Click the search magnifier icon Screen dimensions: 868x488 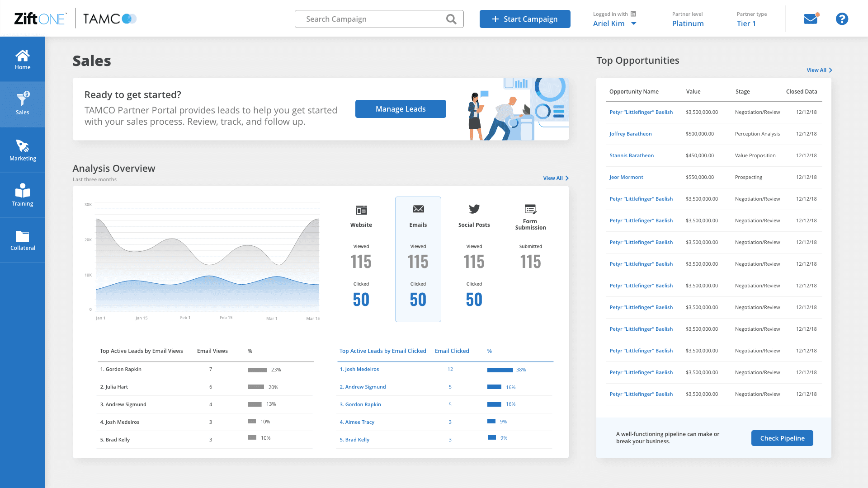coord(451,19)
